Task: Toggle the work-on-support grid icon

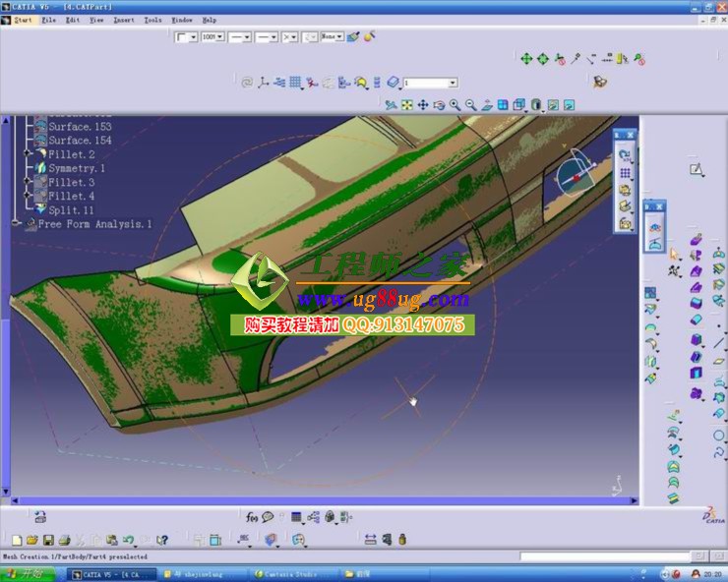Action: [295, 83]
